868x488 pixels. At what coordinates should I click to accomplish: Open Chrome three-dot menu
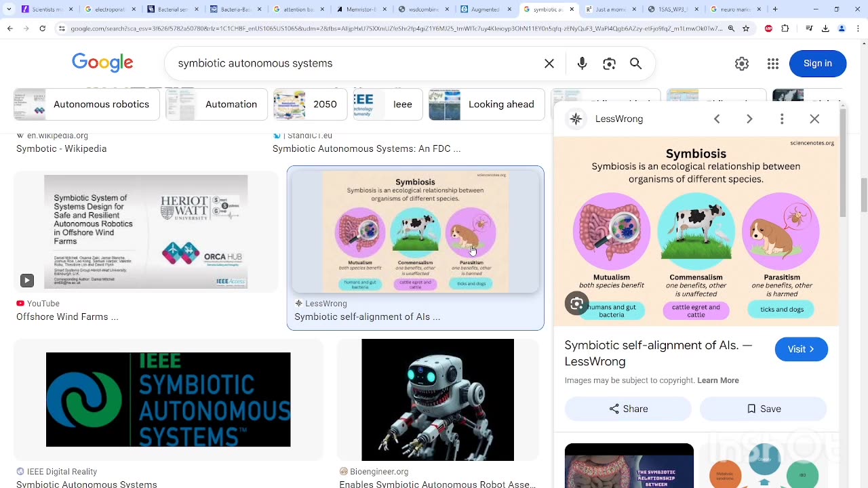(858, 28)
